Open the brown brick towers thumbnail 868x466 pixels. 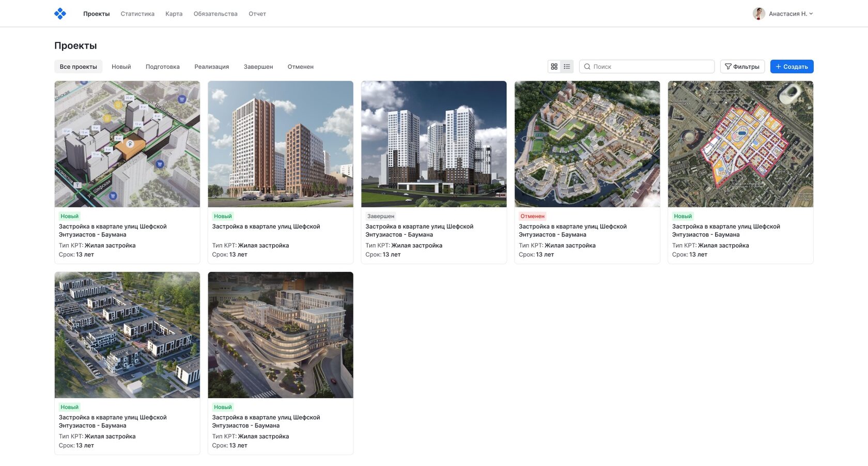click(281, 144)
